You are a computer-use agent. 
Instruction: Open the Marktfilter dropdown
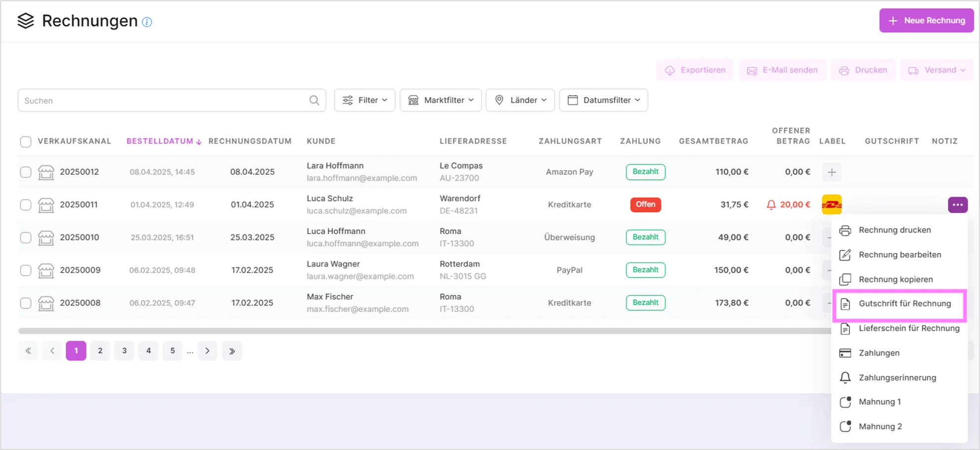(441, 100)
